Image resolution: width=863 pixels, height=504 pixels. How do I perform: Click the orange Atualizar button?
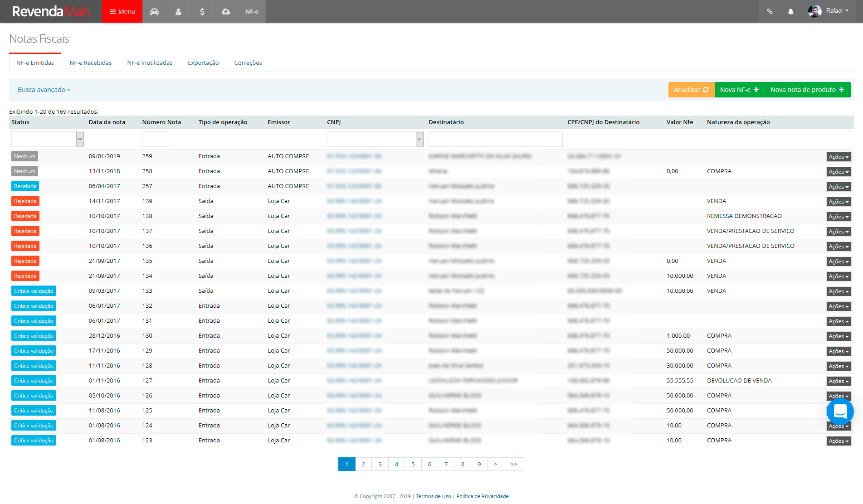[691, 90]
